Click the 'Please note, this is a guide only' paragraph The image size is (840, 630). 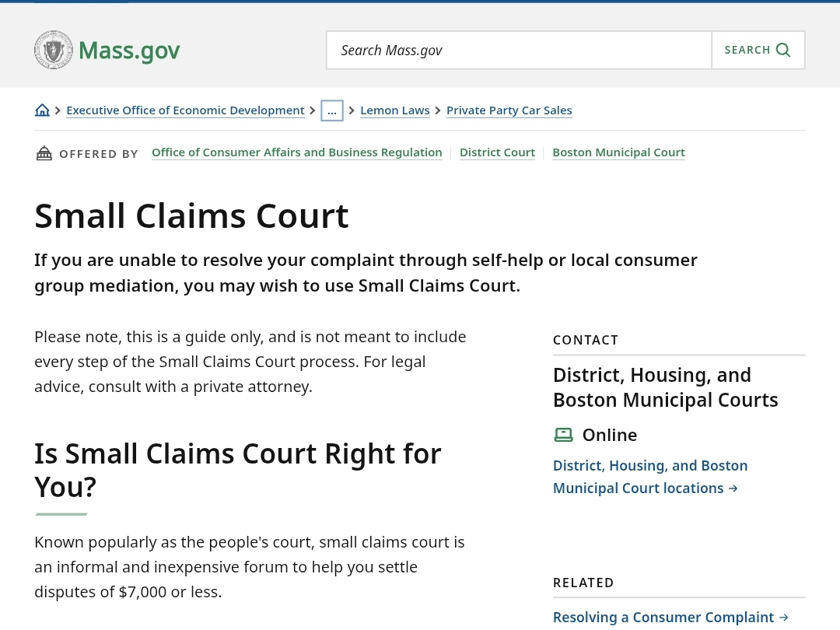pos(250,362)
